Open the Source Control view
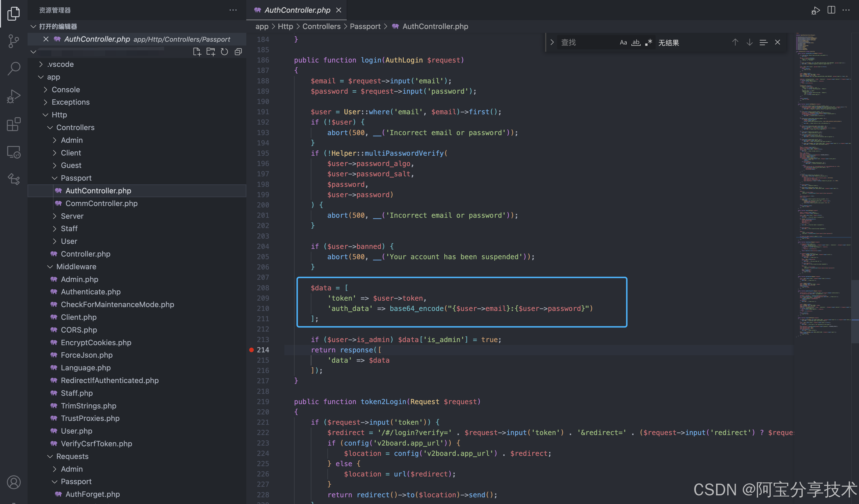Screen dimensions: 859x504 point(14,41)
